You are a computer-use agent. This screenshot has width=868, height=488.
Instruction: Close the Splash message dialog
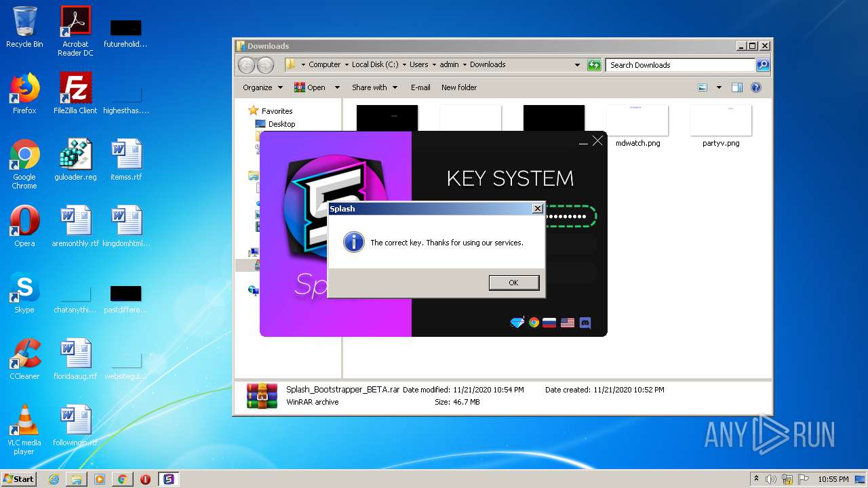coord(537,209)
